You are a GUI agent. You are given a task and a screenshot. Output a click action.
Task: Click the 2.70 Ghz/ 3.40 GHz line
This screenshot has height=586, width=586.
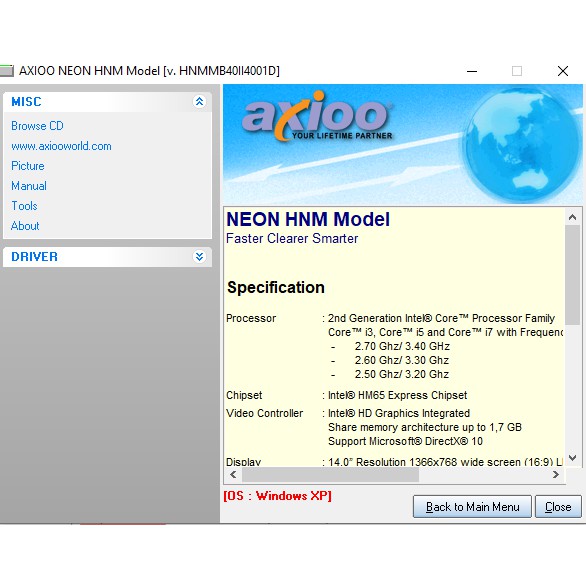tap(402, 346)
